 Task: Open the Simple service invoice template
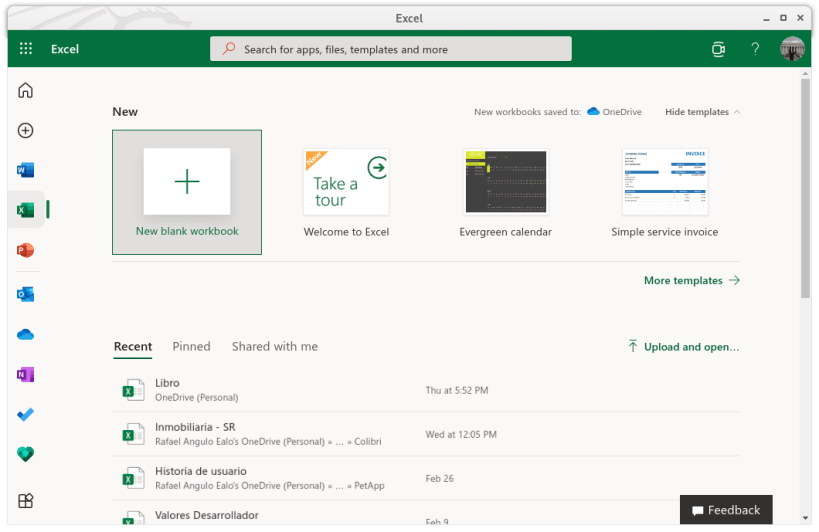(664, 192)
